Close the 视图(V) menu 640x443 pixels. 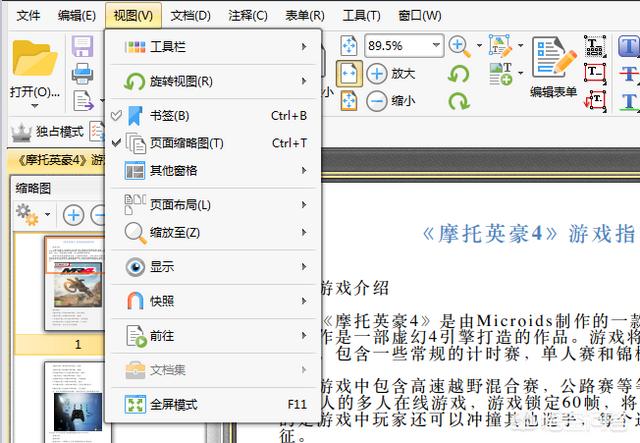[133, 16]
